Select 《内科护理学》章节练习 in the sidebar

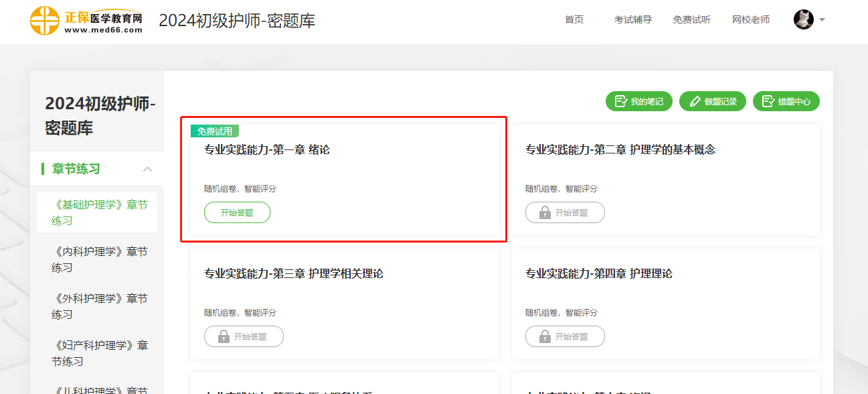[99, 259]
